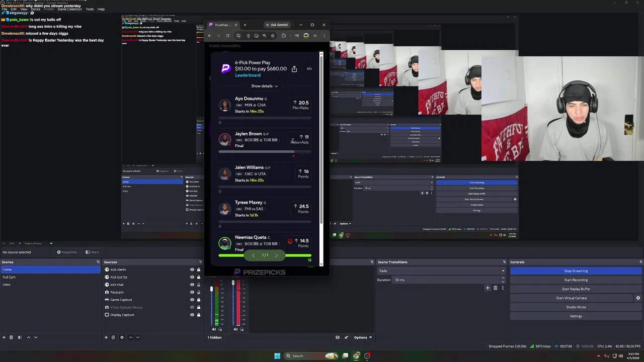The image size is (644, 362).
Task: Go to next lineup page arrow
Action: [x=276, y=255]
